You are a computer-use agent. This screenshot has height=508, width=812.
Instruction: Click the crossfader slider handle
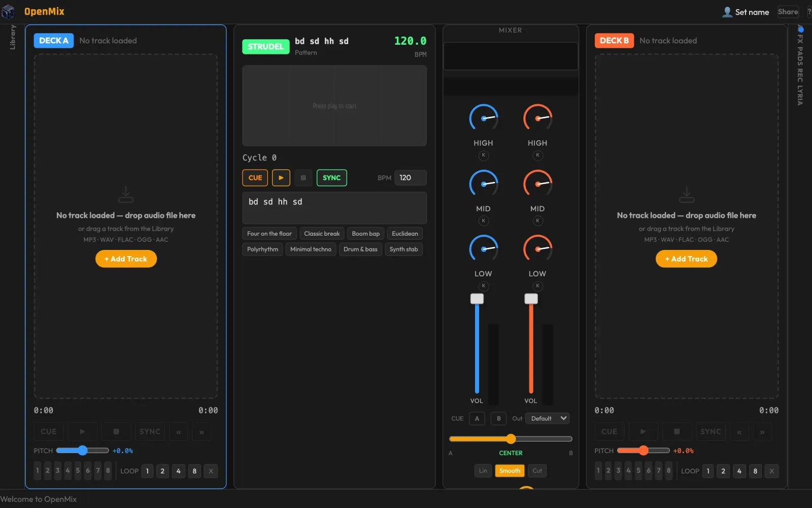tap(511, 439)
